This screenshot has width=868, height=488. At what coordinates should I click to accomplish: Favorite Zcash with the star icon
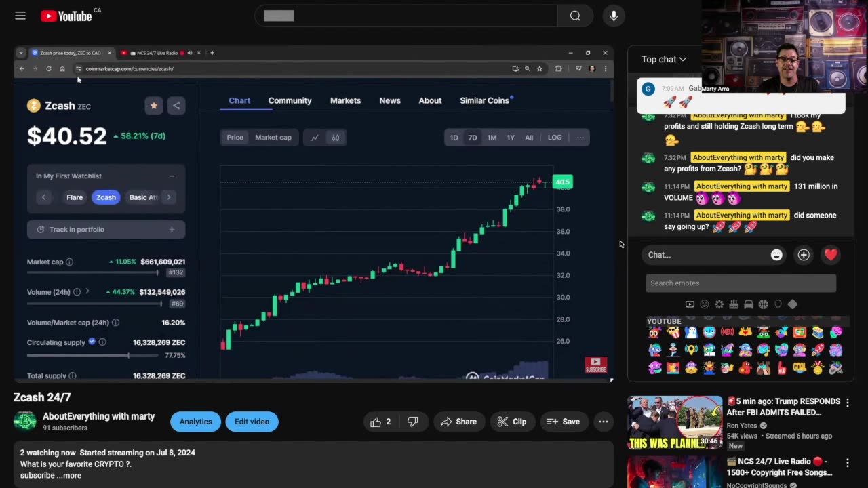(153, 106)
